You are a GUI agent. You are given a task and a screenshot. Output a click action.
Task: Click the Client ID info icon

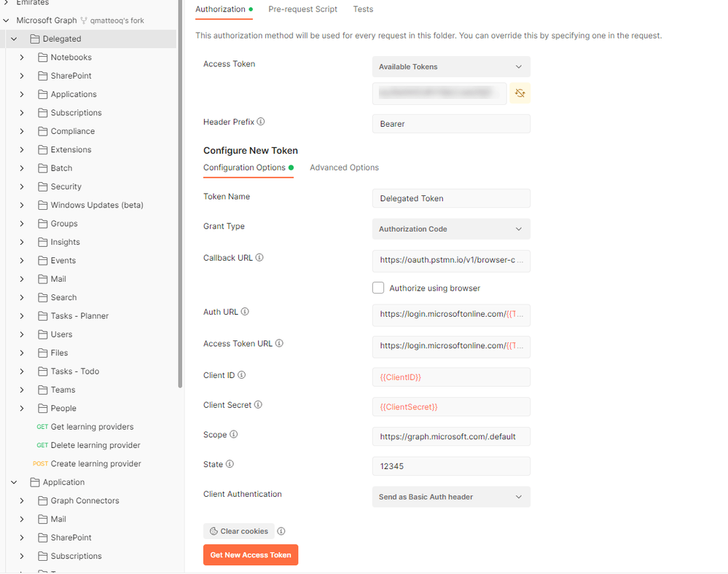(242, 375)
